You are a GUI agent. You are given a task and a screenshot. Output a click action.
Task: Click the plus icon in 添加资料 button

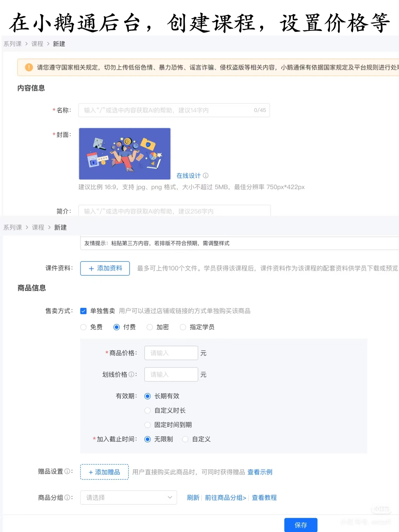point(91,268)
